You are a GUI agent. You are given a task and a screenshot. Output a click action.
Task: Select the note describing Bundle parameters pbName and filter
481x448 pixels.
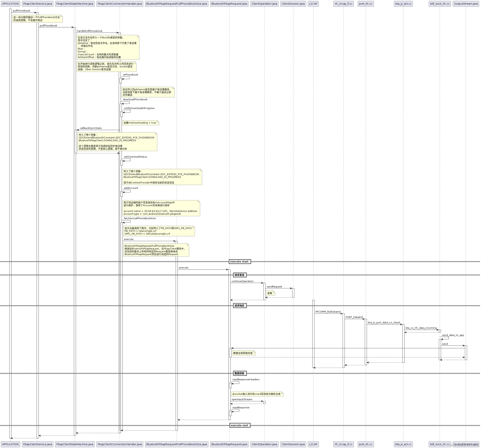coord(108,47)
